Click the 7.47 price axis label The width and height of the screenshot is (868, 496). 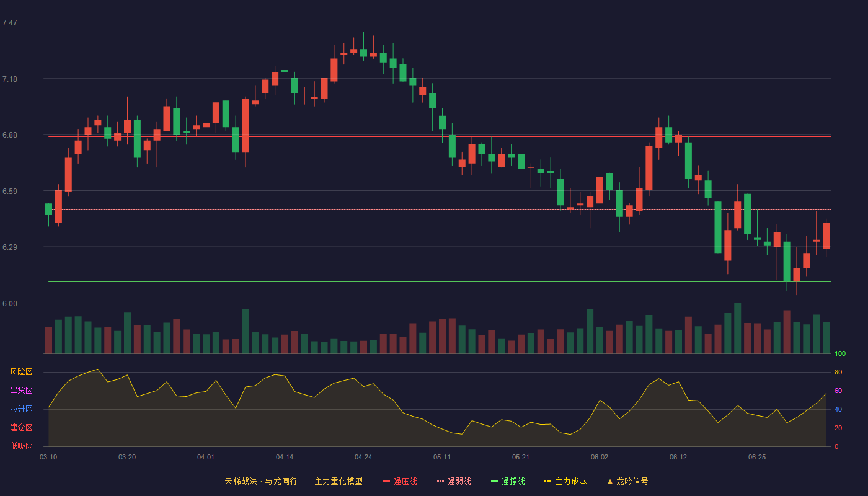tap(10, 23)
